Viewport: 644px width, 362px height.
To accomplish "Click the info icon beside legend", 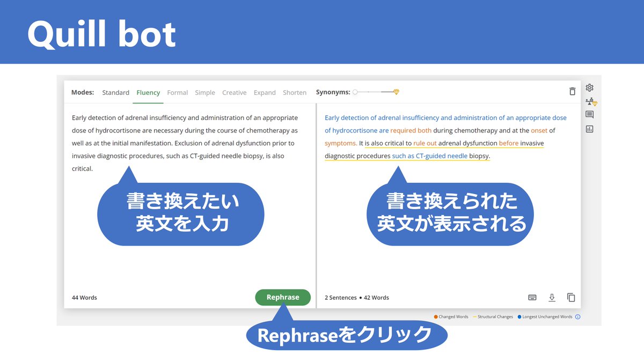I will point(578,317).
